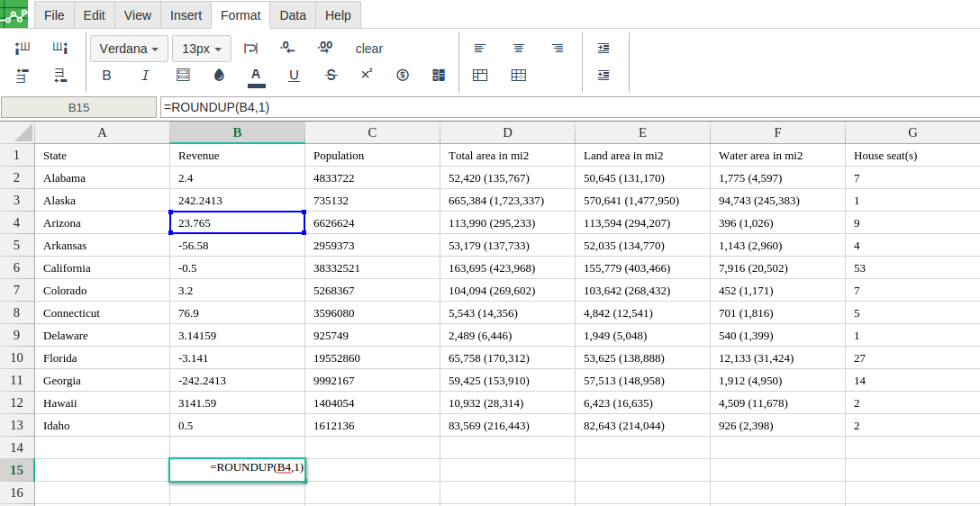Click the clear formatting button

(369, 49)
